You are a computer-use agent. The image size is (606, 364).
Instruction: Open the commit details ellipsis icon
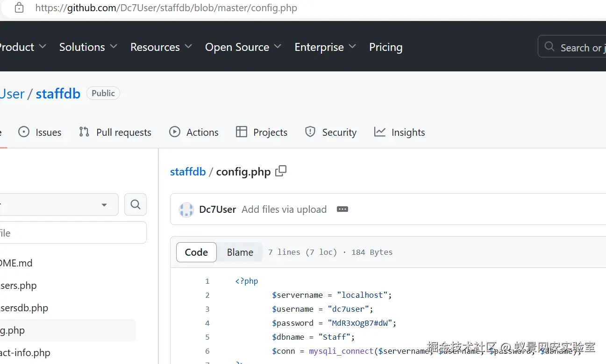(342, 210)
